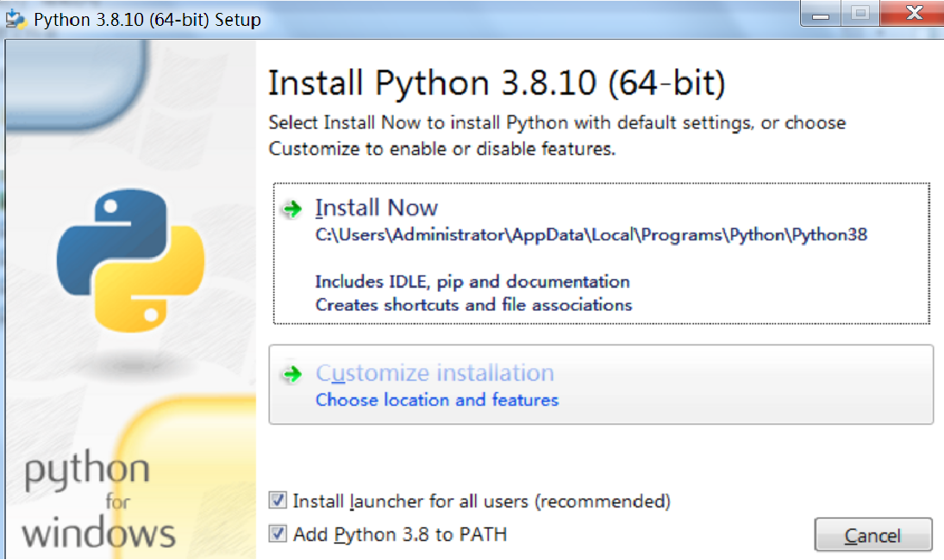This screenshot has width=944, height=560.
Task: Click the Cancel button
Action: coord(873,534)
